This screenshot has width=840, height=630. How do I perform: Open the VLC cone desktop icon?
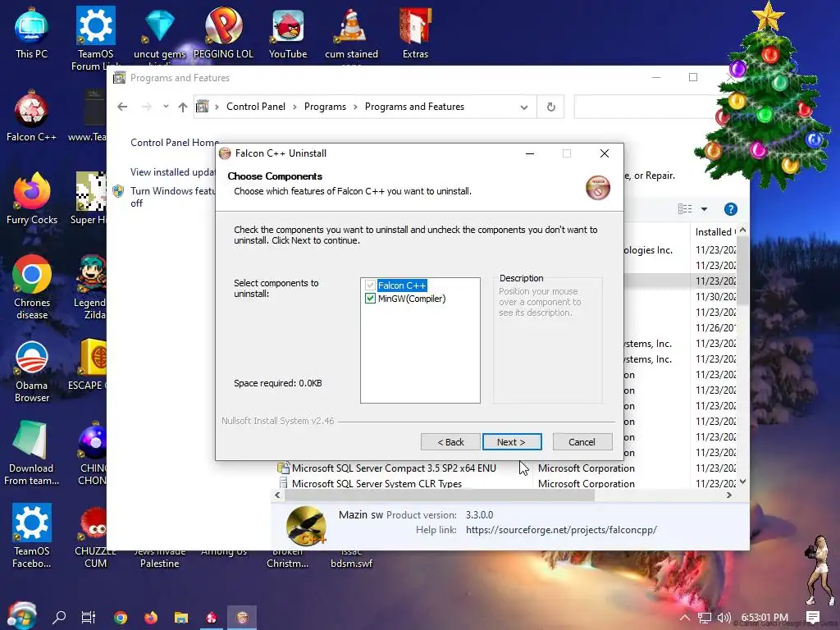(x=351, y=34)
